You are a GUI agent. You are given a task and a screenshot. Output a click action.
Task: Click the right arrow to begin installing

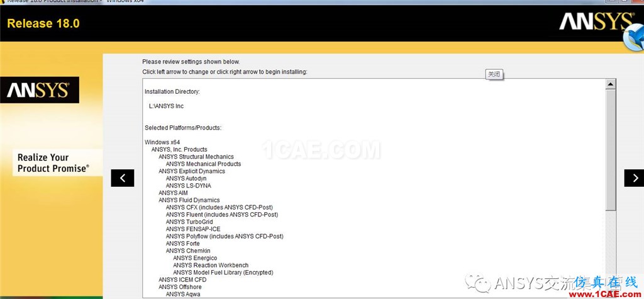[x=634, y=178]
